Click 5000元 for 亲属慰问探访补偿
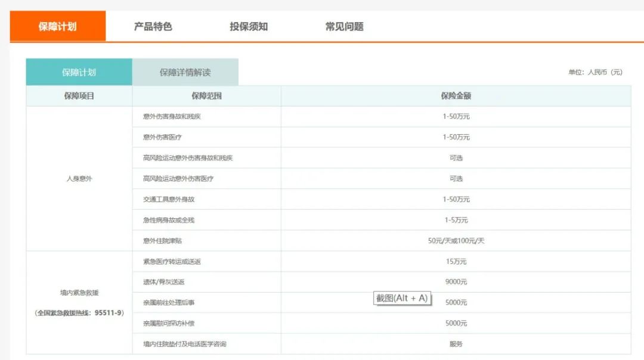 click(x=456, y=324)
